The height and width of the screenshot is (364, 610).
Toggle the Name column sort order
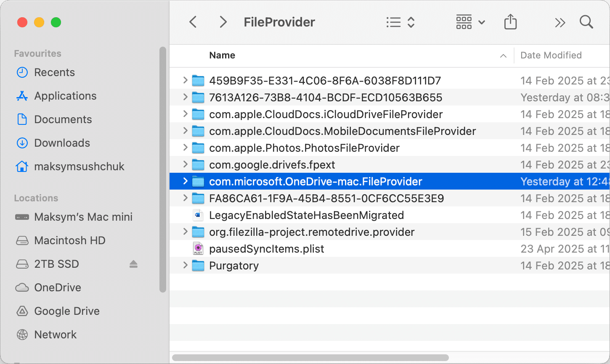coord(222,55)
